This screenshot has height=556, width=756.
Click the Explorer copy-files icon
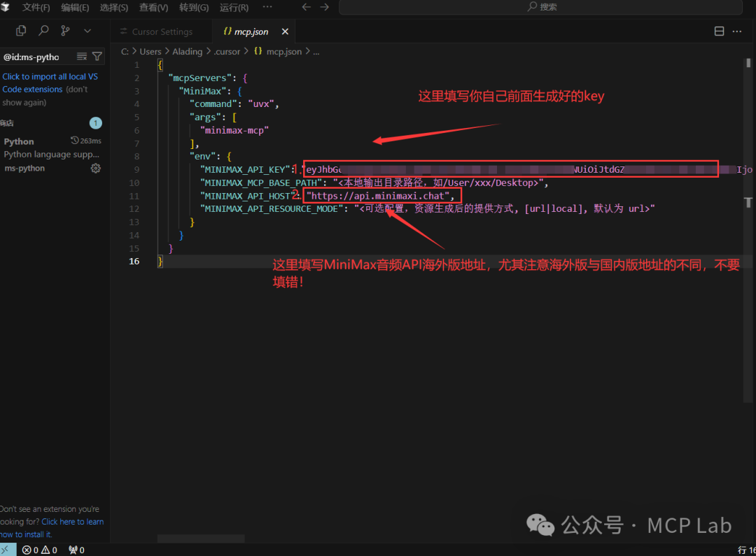20,31
